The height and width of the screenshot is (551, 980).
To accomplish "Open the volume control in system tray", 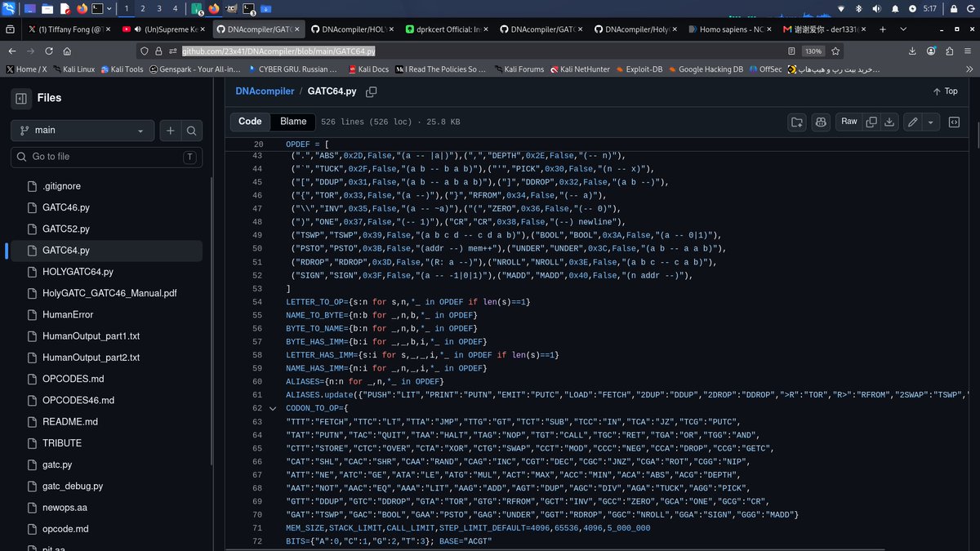I will coord(877,9).
